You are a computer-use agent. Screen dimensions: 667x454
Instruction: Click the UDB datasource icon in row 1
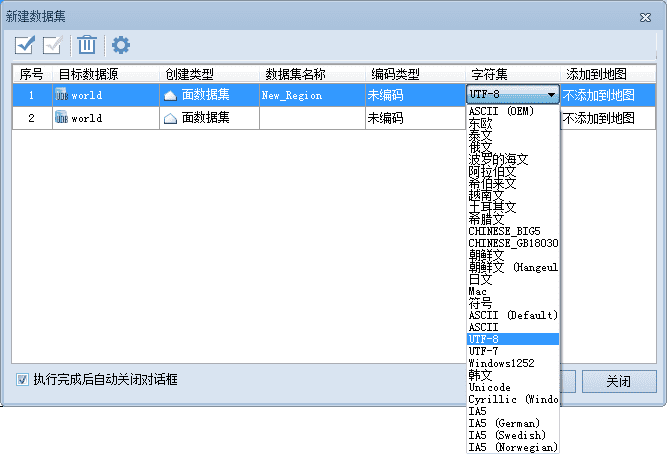61,94
